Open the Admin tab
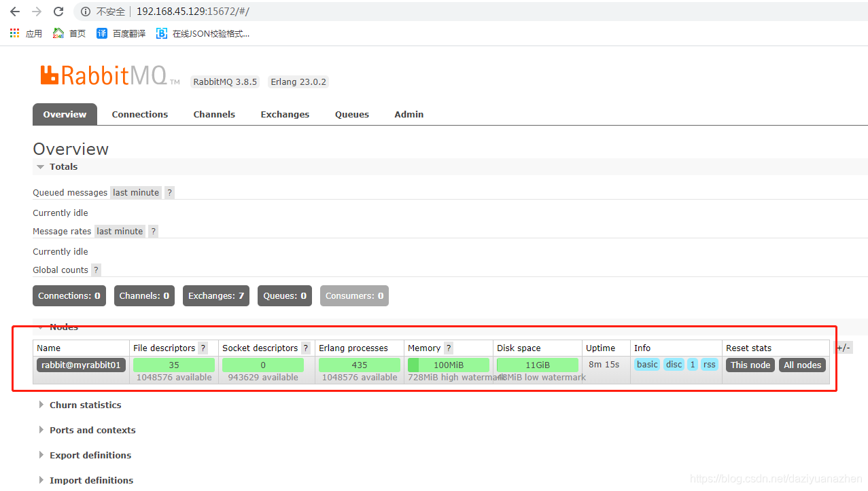868x491 pixels. point(409,114)
